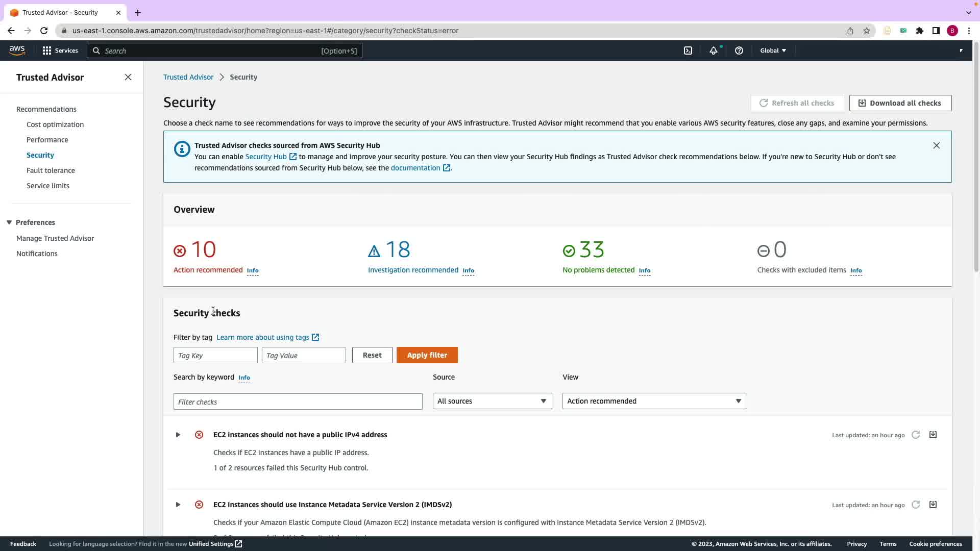980x551 pixels.
Task: Open the Action recommended view dropdown
Action: pos(654,401)
